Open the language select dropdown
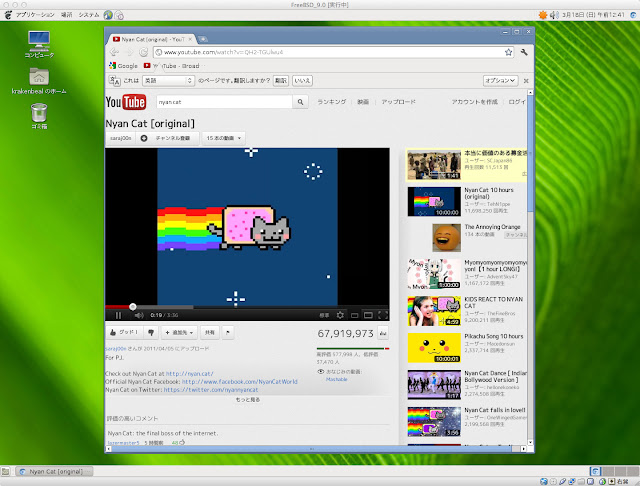 pos(168,81)
